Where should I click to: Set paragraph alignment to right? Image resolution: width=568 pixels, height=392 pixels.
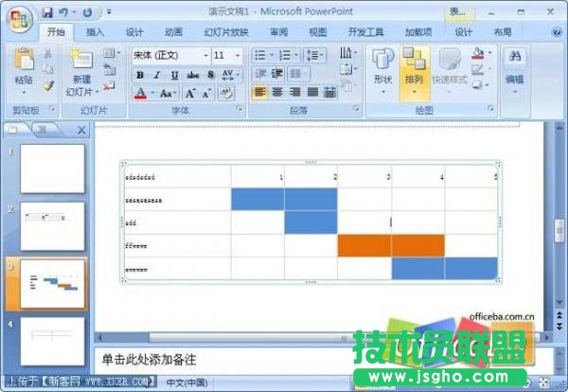coord(294,92)
